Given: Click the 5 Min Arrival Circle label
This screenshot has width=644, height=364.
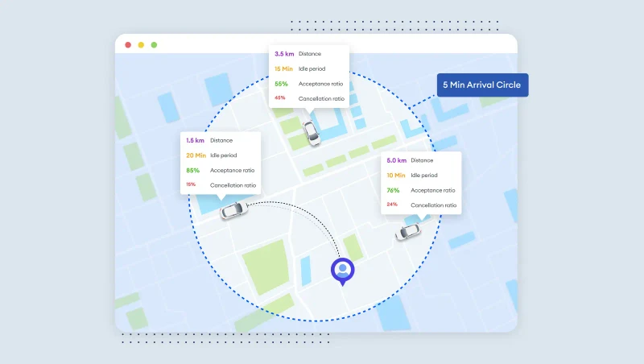Looking at the screenshot, I should click(x=482, y=85).
